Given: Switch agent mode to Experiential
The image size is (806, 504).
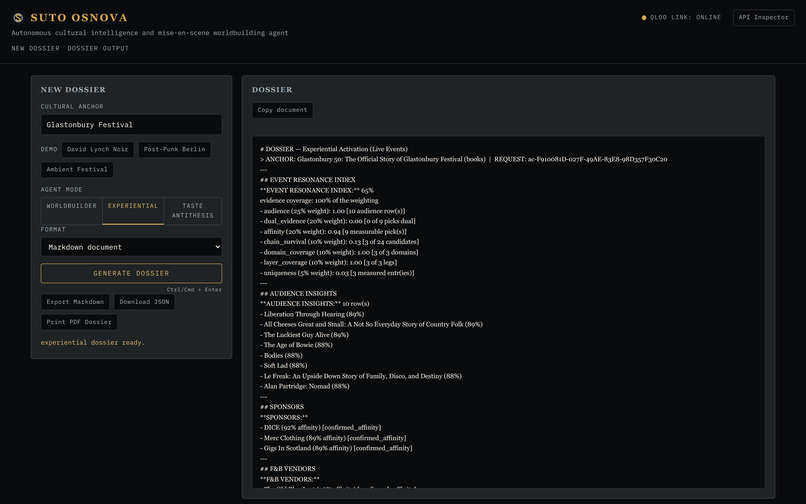Looking at the screenshot, I should pyautogui.click(x=133, y=210).
